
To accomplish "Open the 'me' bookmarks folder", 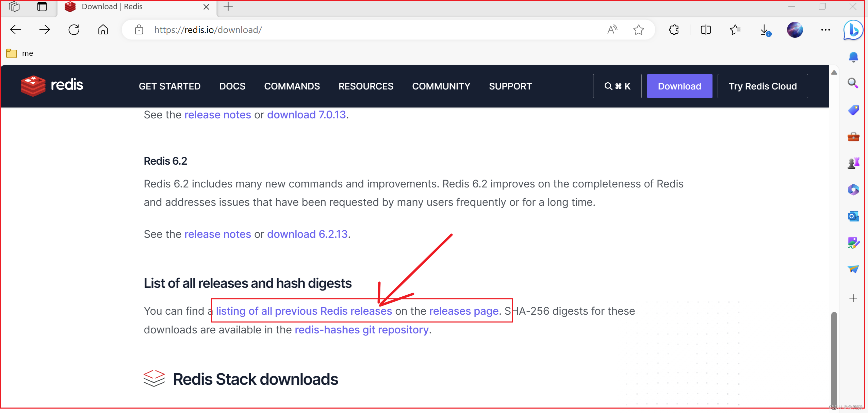I will (20, 53).
